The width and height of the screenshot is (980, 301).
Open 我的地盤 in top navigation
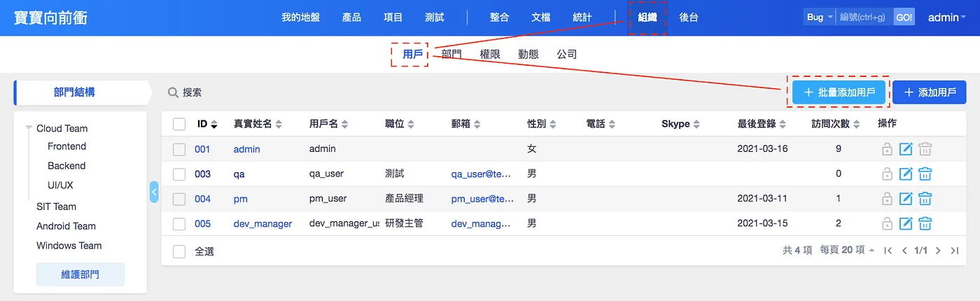(300, 17)
